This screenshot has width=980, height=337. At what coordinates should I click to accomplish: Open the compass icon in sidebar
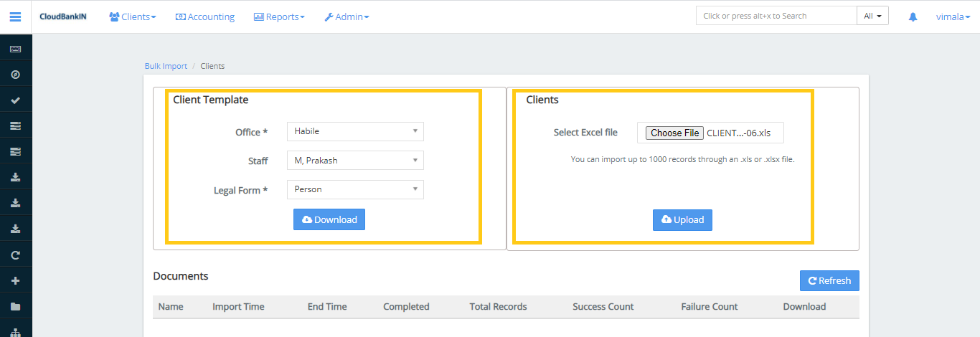click(15, 75)
